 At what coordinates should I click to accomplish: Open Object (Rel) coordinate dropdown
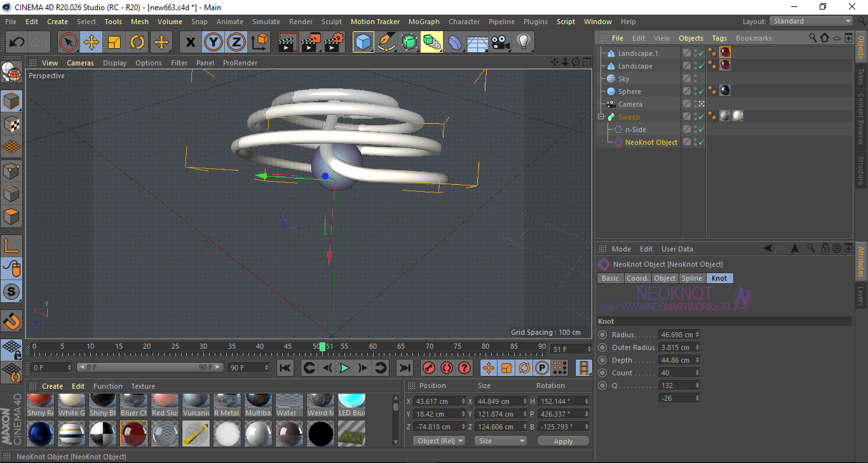point(439,441)
